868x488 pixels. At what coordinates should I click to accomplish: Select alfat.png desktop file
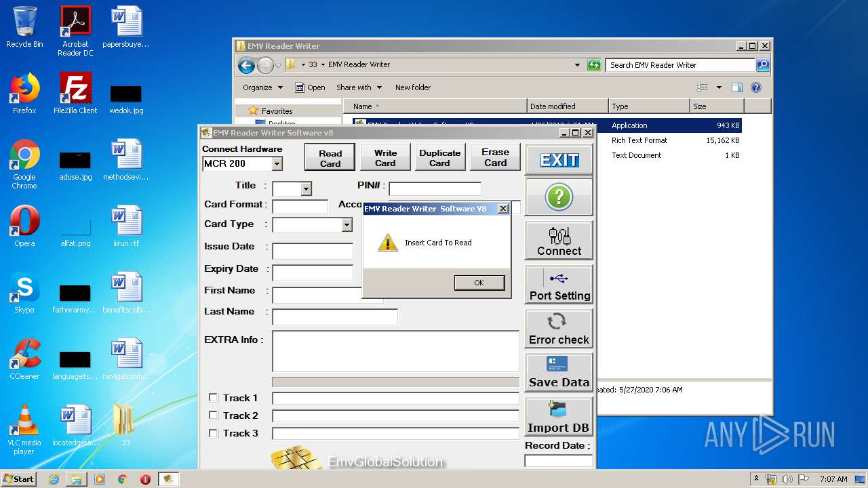pos(75,233)
